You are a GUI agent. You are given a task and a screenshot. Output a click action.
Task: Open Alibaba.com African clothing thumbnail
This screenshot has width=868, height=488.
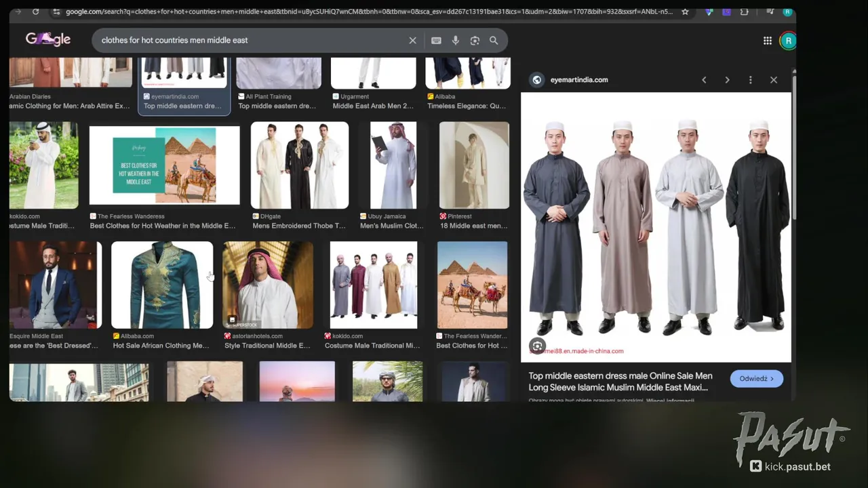coord(162,285)
